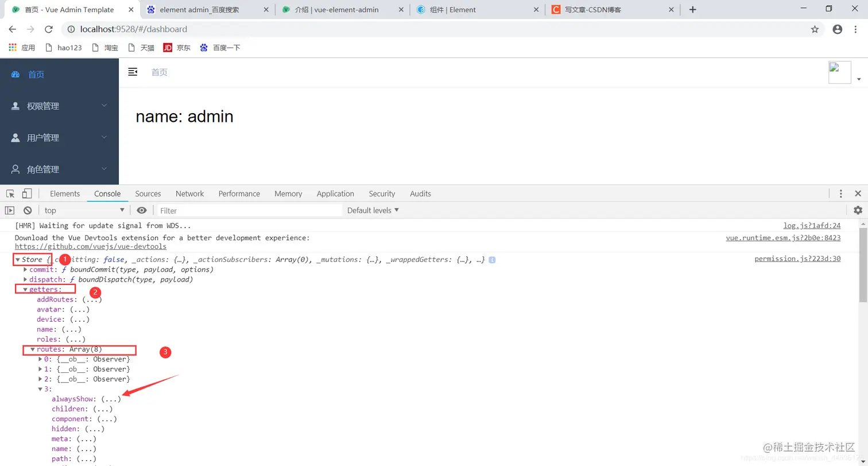Viewport: 868px width, 466px height.
Task: Open the console settings gear
Action: tap(858, 210)
